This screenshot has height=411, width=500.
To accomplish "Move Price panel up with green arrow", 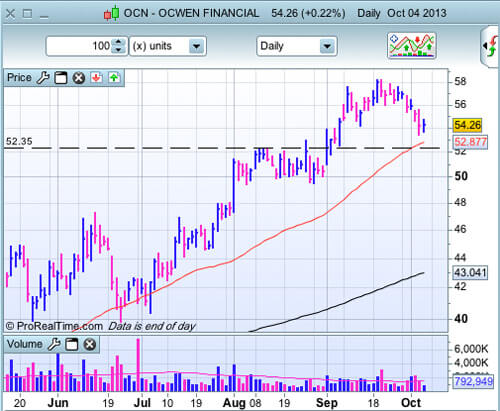I will tap(114, 78).
